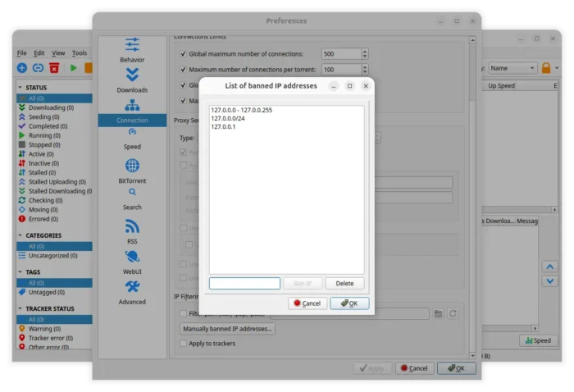This screenshot has height=392, width=574.
Task: Open the Behavior preferences section
Action: pos(132,50)
